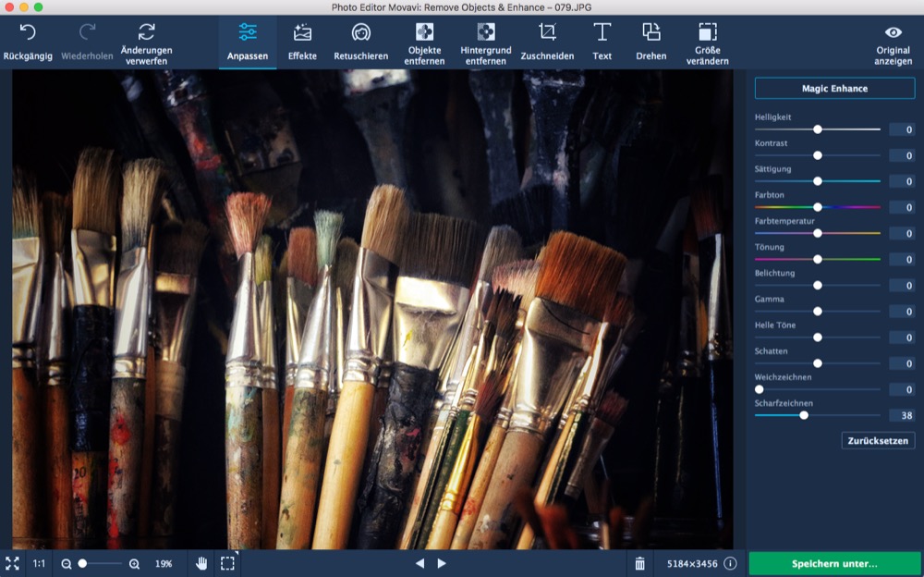Click Speichern unter to save
Viewport: 924px width, 577px height.
coord(834,563)
